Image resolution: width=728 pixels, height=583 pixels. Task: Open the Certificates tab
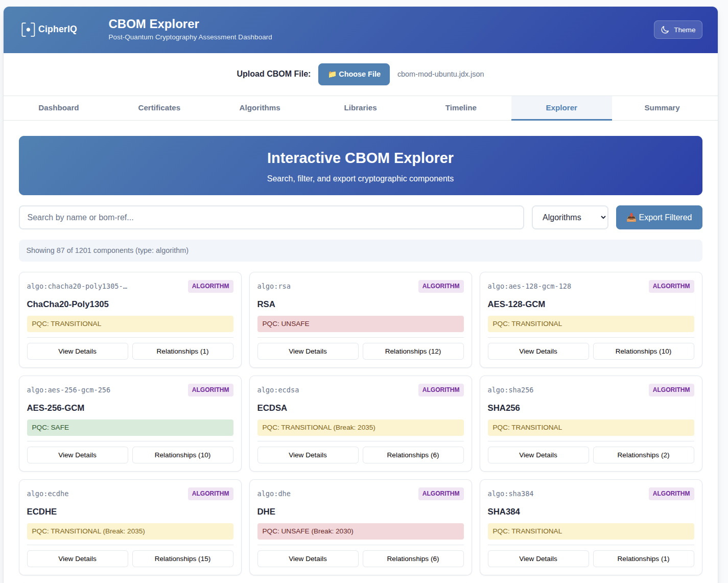tap(159, 108)
